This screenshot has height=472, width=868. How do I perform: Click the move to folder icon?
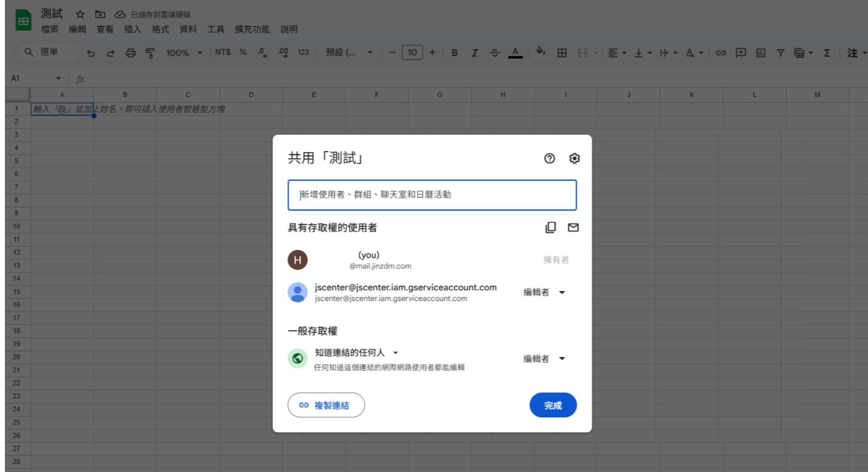click(100, 14)
